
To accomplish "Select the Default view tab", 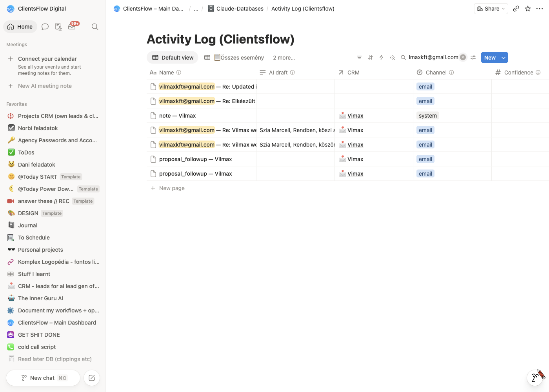I will pos(173,58).
